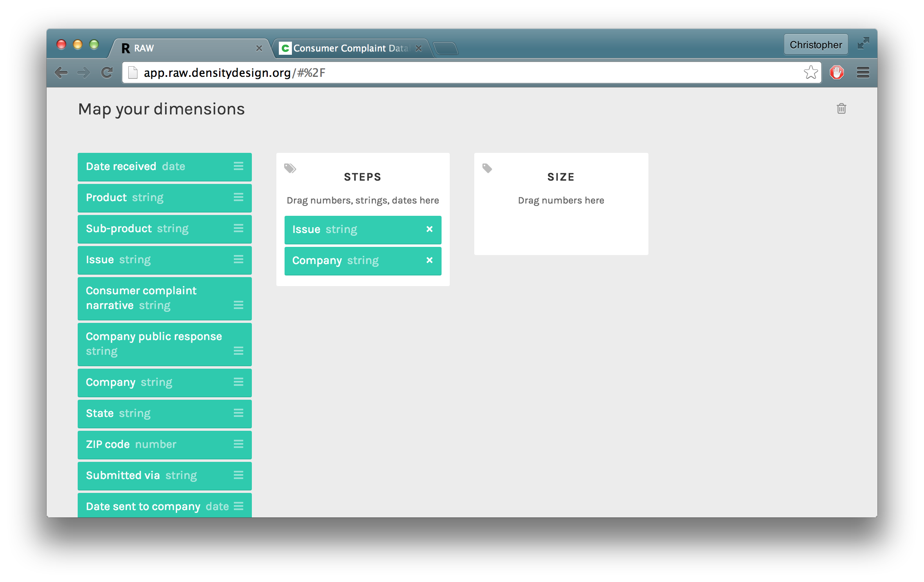
Task: Click 'Drag numbers, strings, dates here' text
Action: [363, 200]
